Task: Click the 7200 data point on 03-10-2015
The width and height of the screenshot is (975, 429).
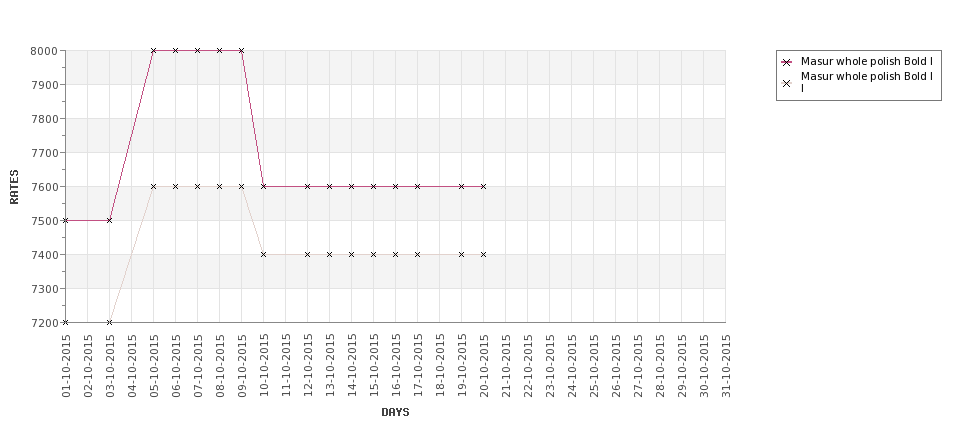Action: 109,322
